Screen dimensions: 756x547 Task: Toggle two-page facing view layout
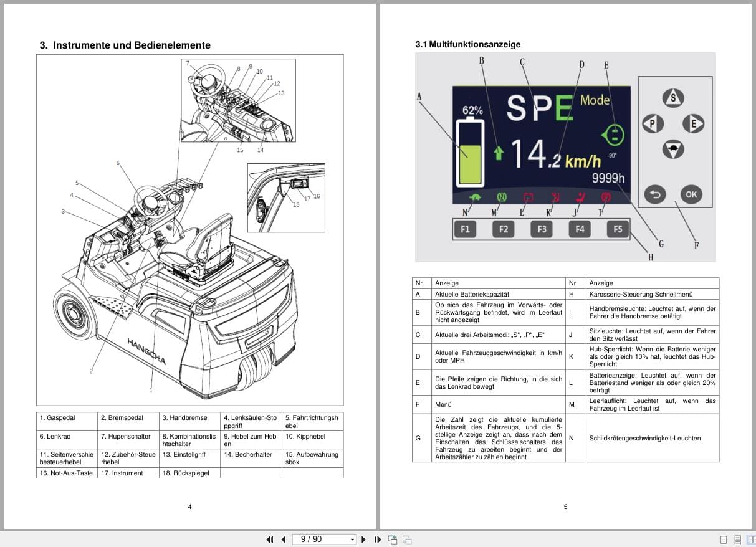[751, 540]
